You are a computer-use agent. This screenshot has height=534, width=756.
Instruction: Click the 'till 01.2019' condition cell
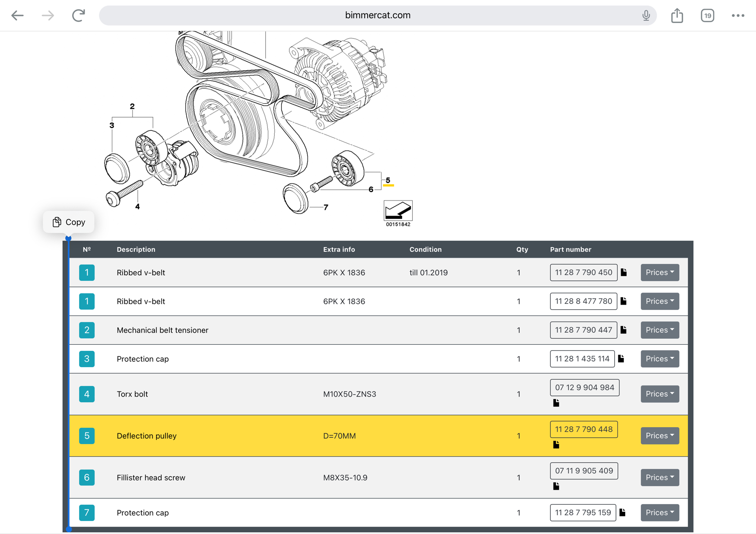[x=429, y=273]
